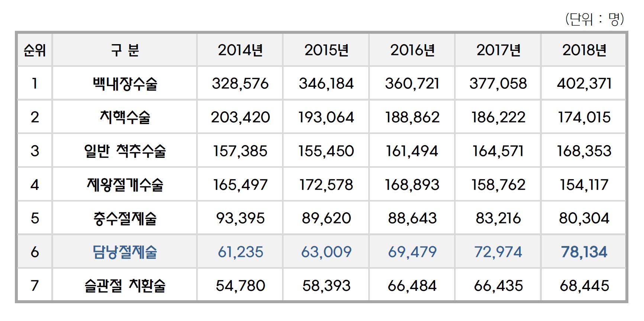Select the 2016년 column header
The image size is (644, 321).
tap(412, 50)
